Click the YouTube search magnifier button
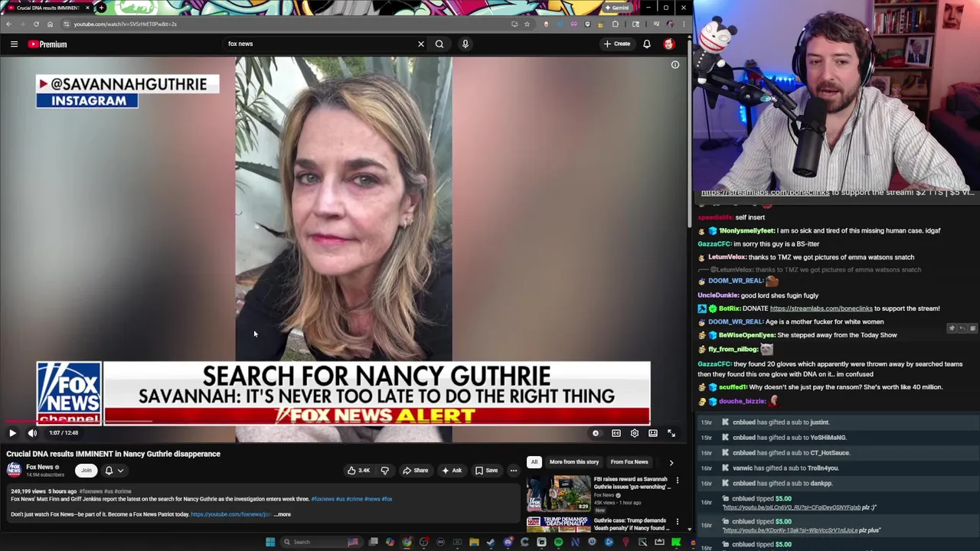Viewport: 980px width, 551px height. click(439, 44)
